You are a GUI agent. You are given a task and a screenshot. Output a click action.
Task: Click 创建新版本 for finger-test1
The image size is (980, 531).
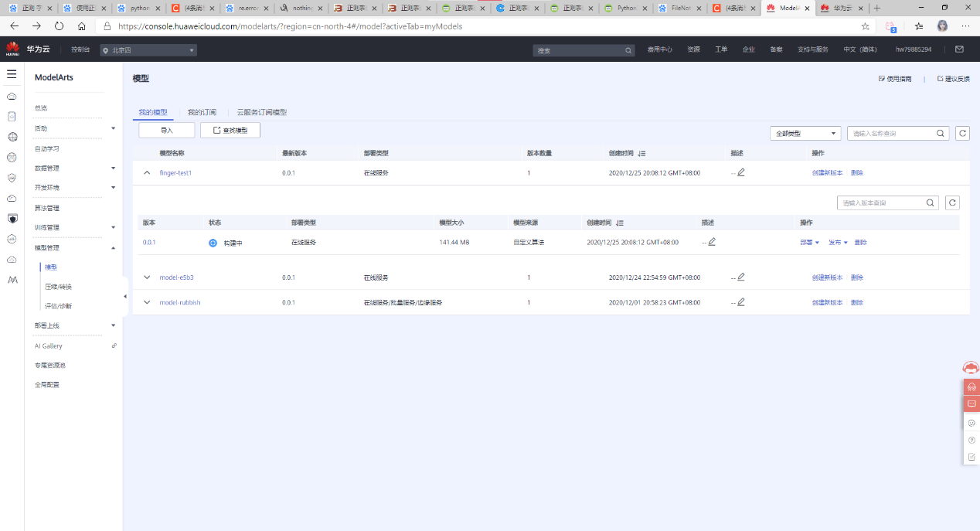pyautogui.click(x=827, y=172)
